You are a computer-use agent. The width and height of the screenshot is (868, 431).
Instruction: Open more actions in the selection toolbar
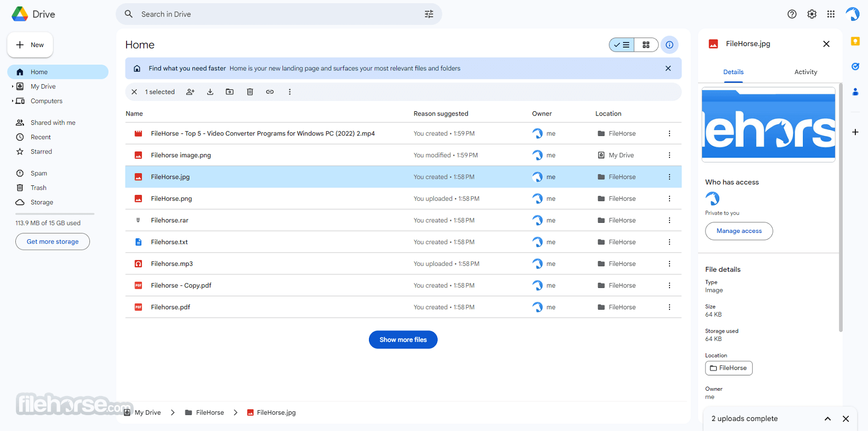coord(290,92)
